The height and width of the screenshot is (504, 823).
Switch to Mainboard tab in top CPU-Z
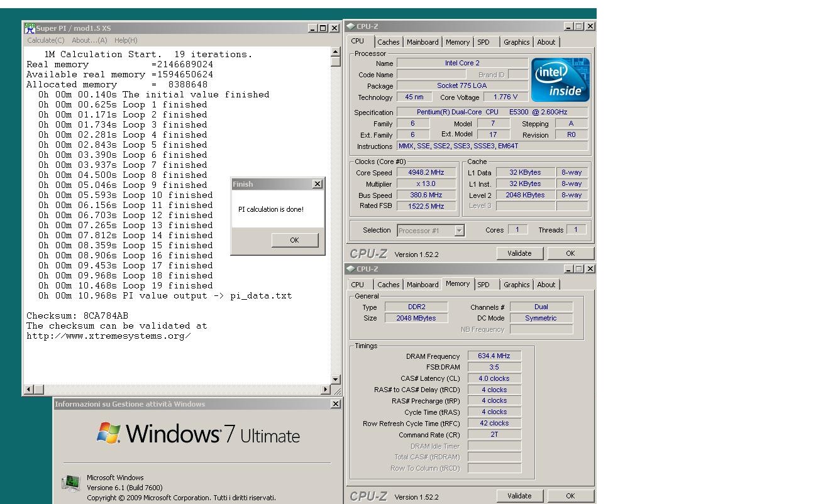click(423, 42)
